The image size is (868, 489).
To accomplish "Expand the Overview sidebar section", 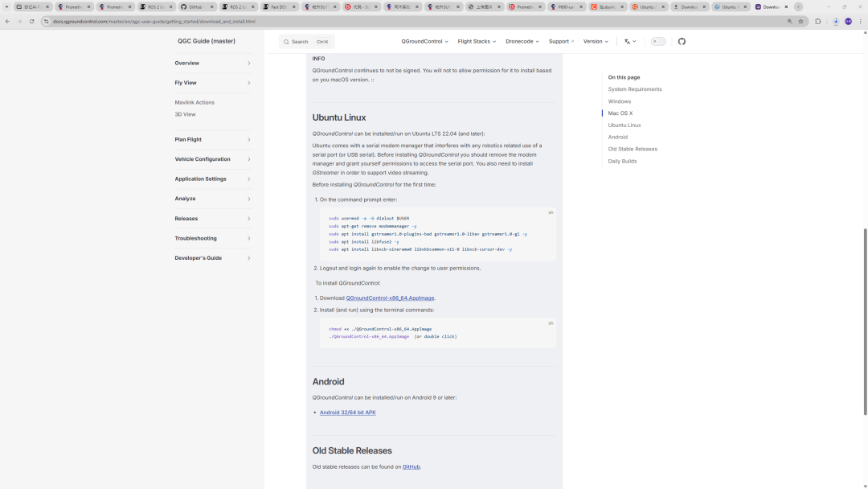I will (x=212, y=63).
